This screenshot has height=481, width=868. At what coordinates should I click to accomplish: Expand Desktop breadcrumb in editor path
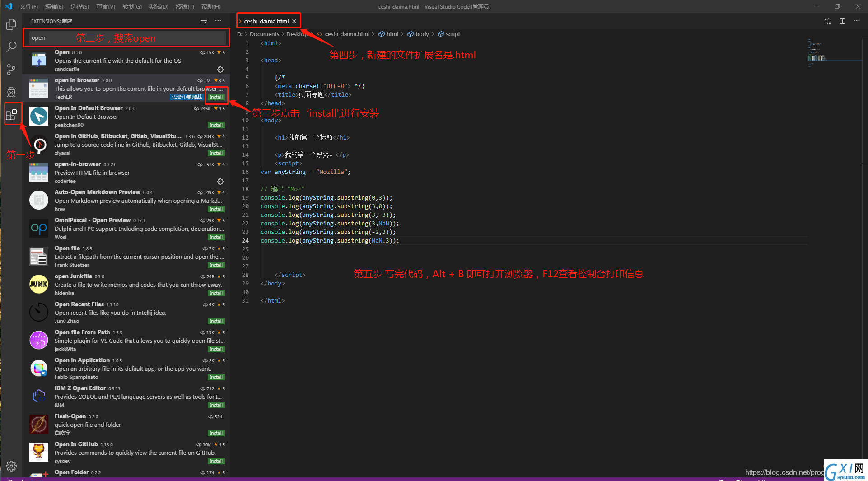coord(297,34)
